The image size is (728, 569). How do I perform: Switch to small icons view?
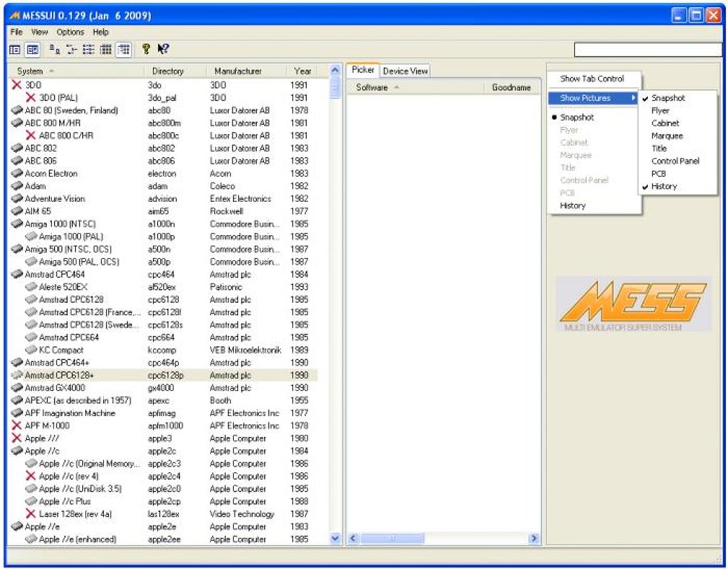[x=71, y=49]
